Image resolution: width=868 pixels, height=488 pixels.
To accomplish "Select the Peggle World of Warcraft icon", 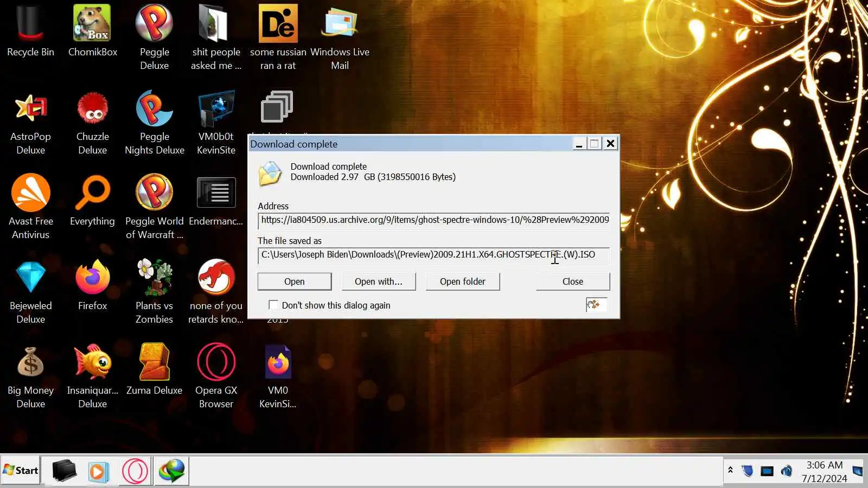I will point(154,207).
